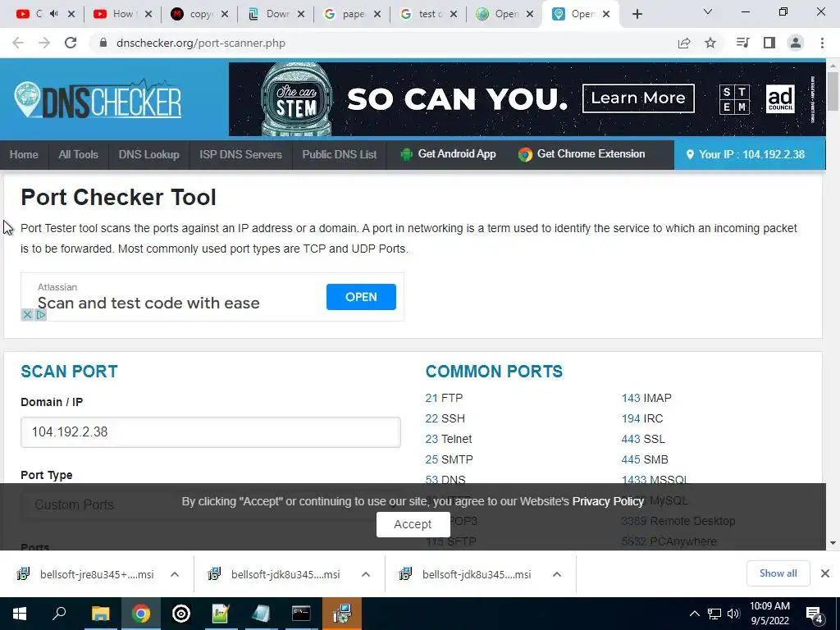Image resolution: width=840 pixels, height=630 pixels.
Task: Close the active 'Open' tab
Action: [x=606, y=15]
